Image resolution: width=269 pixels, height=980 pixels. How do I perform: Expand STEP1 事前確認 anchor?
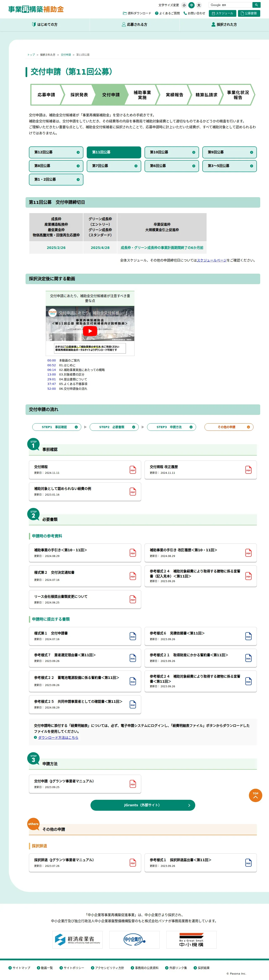[x=56, y=427]
